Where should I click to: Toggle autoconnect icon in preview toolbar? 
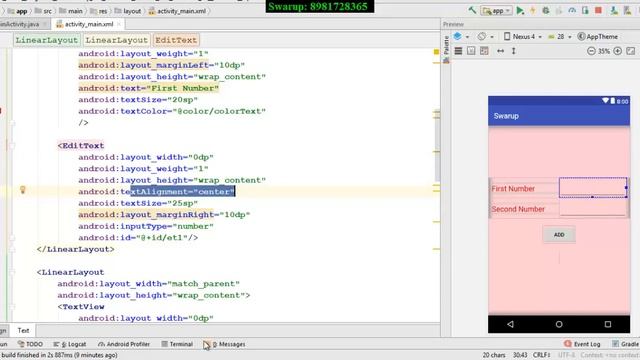tap(471, 51)
